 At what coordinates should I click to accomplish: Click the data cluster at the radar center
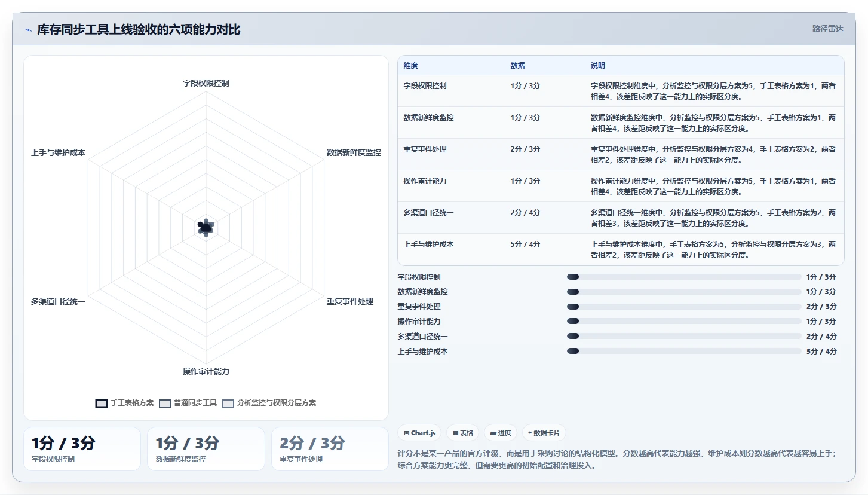(206, 227)
